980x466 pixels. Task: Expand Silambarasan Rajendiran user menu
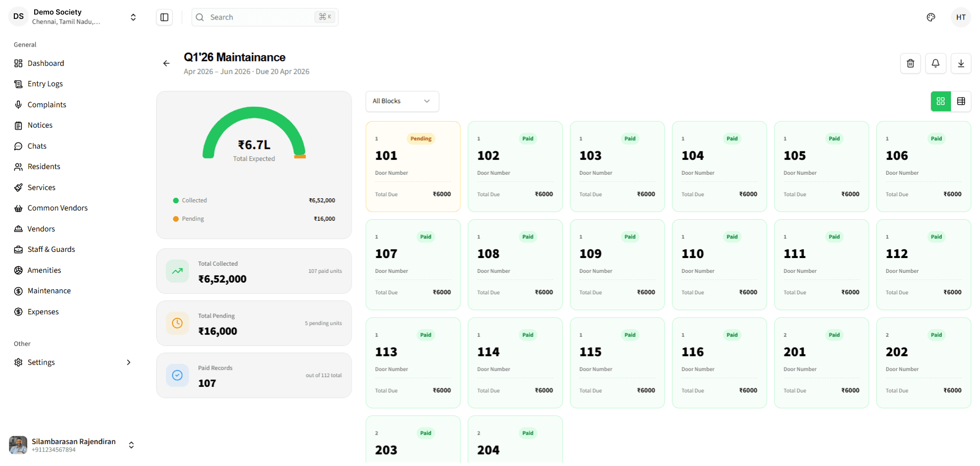pos(131,445)
